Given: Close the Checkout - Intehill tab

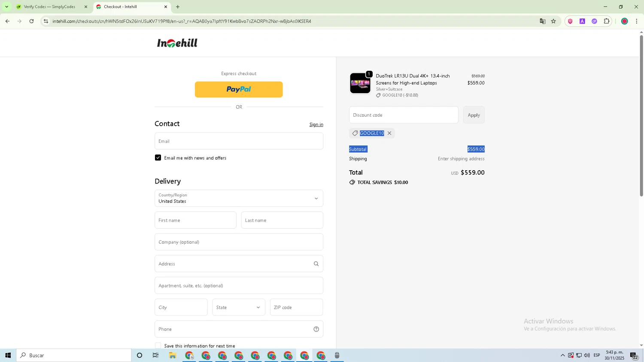Looking at the screenshot, I should (166, 7).
